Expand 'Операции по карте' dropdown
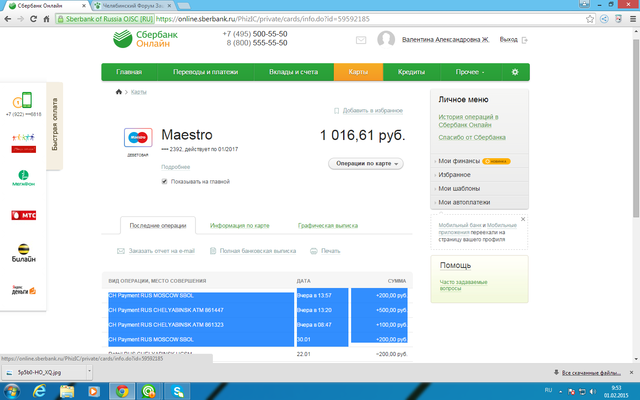 [366, 163]
